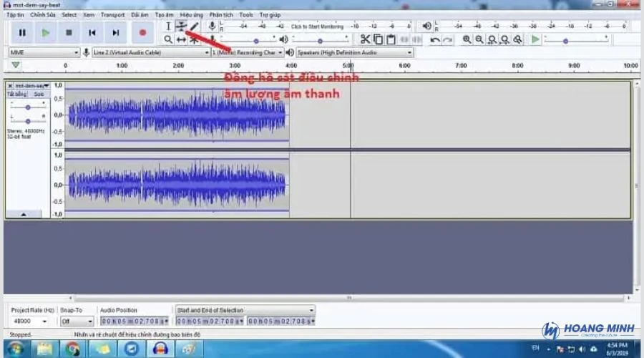Start recording with the red Record button

point(142,32)
